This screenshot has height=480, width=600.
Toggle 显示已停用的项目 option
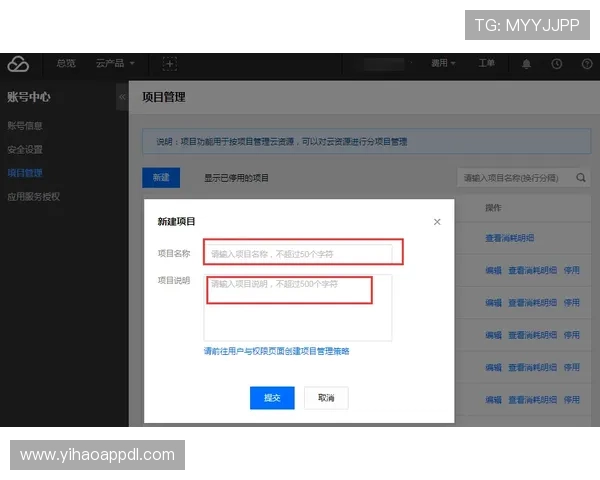point(236,178)
